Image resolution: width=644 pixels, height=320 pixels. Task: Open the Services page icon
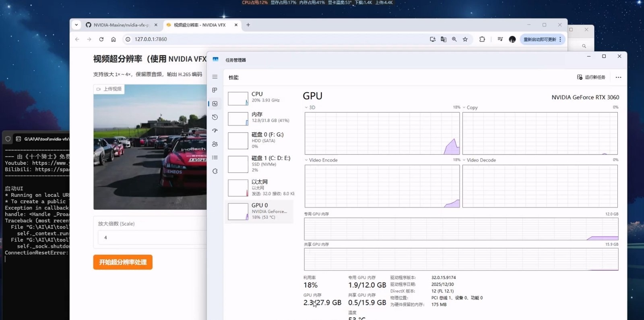[215, 171]
